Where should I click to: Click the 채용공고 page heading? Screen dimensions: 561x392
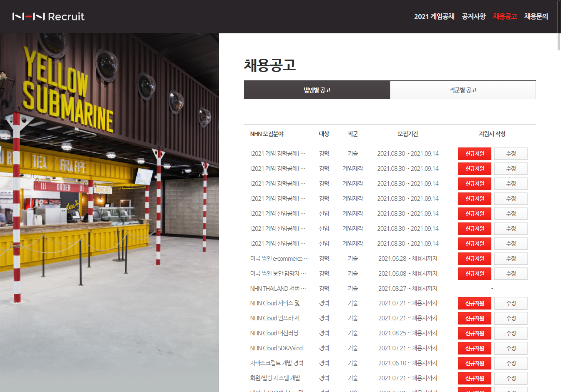pos(270,65)
